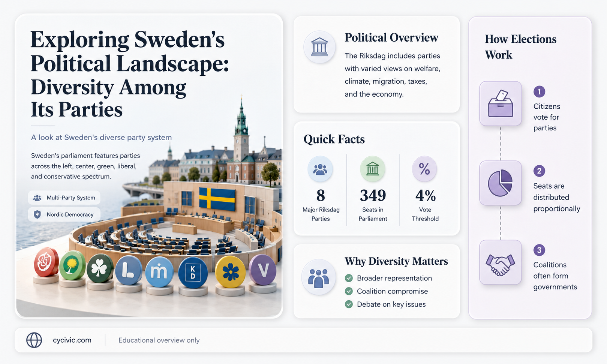607x364 pixels.
Task: Click the green building icon above 349 Seats
Action: (x=373, y=169)
